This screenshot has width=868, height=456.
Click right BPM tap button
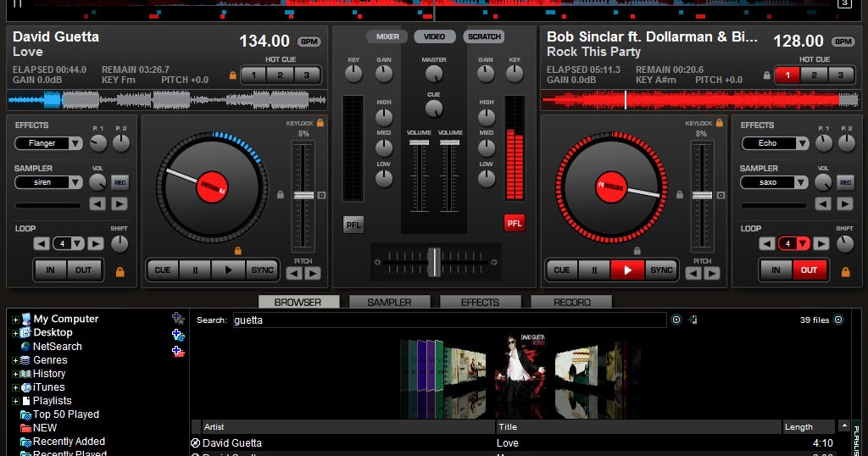[843, 42]
